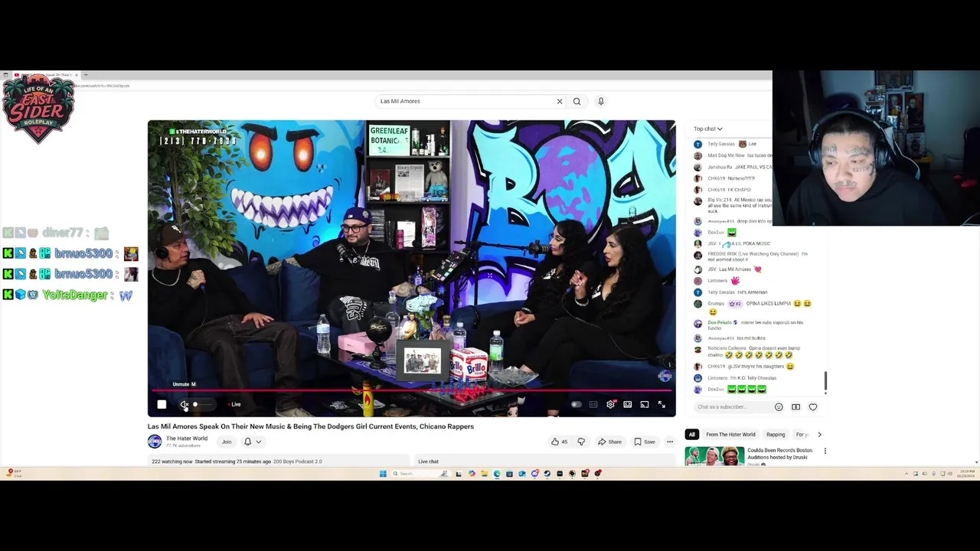Open The Hater World channel avatar
Image resolution: width=980 pixels, height=551 pixels.
point(155,442)
